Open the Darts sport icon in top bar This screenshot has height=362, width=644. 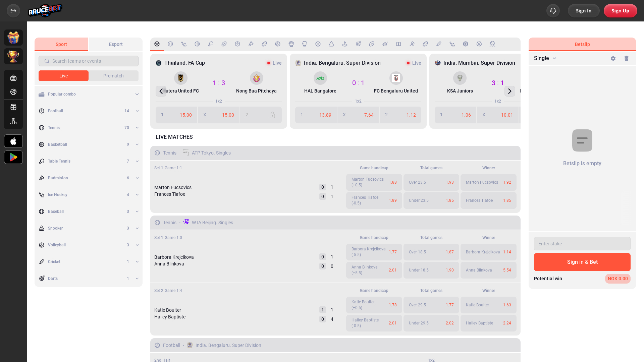pyautogui.click(x=358, y=44)
